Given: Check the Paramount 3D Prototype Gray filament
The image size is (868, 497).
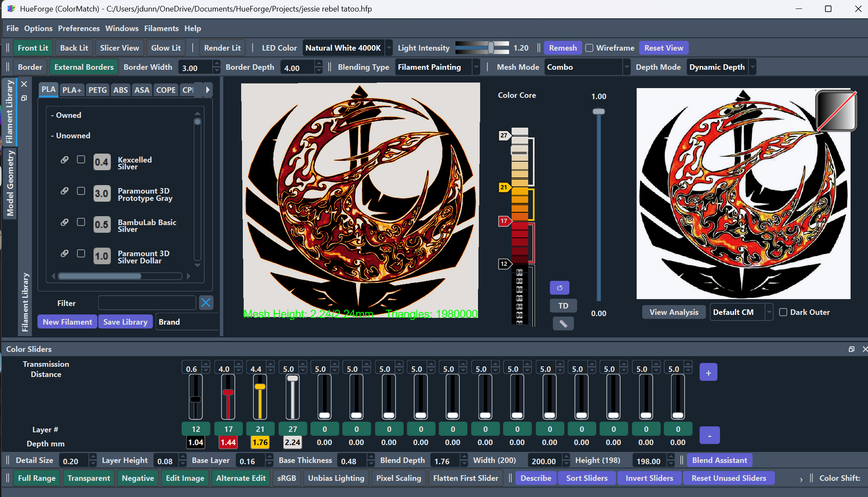Looking at the screenshot, I should pos(81,191).
